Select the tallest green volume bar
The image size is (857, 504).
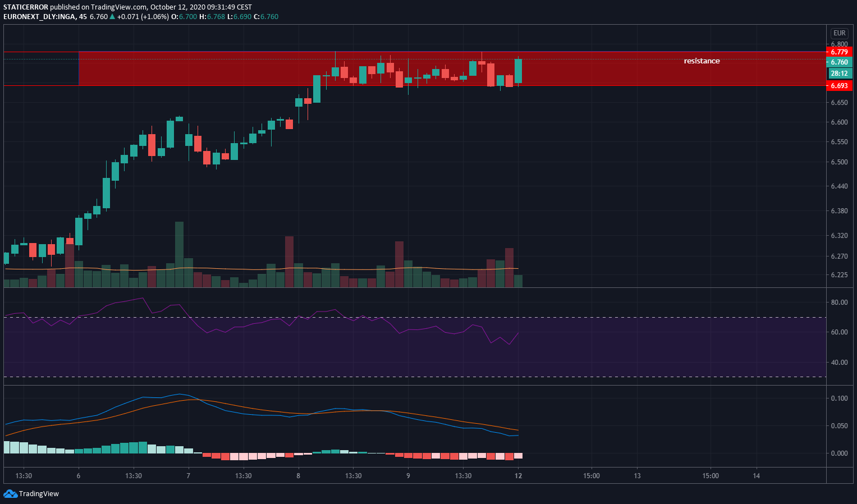tap(179, 254)
